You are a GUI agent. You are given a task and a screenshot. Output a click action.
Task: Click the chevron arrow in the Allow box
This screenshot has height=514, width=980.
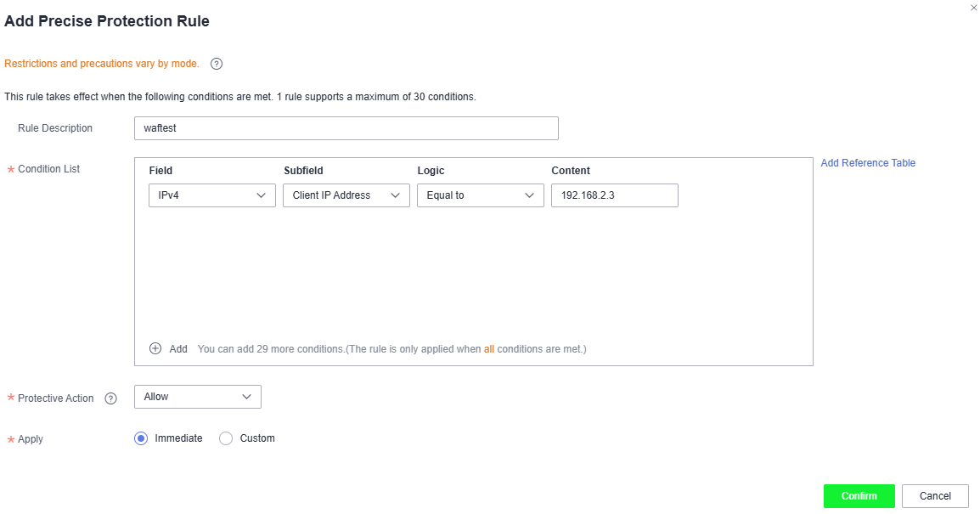[247, 397]
